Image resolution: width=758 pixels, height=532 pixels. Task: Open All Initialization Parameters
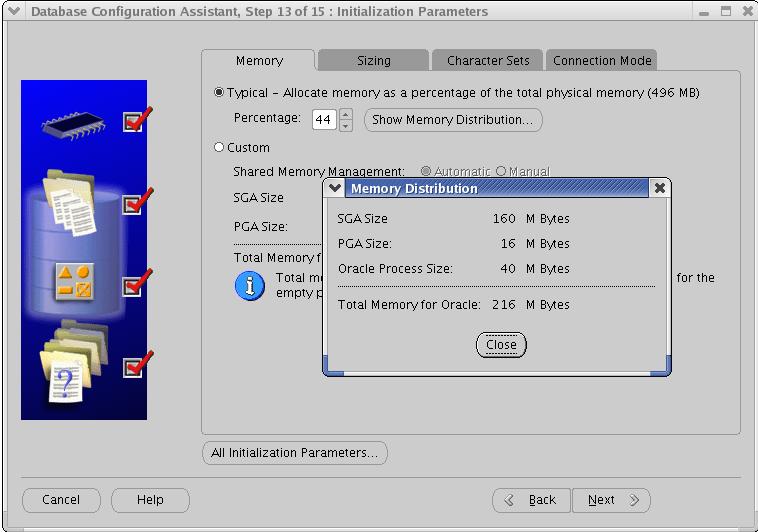coord(294,453)
